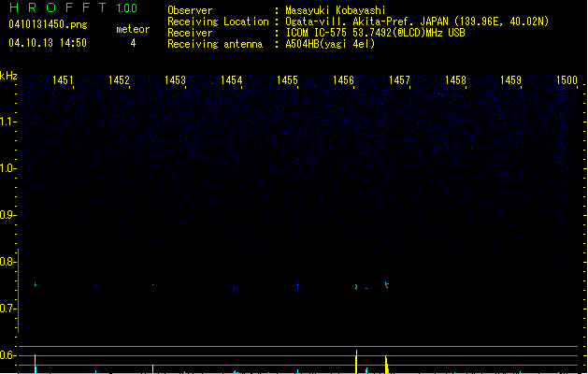Click the meteor echo at spectrogram's left edge
Screen dimensions: 588x374
click(x=36, y=284)
